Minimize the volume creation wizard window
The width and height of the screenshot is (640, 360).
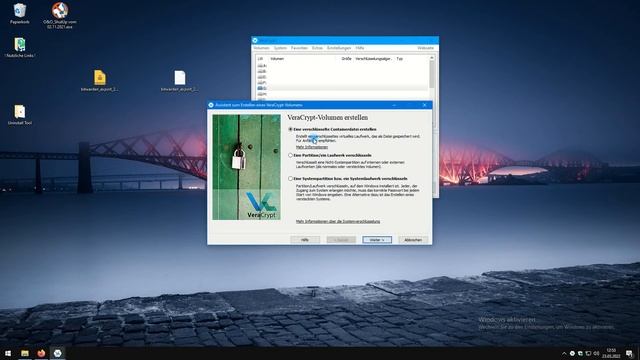[394, 105]
